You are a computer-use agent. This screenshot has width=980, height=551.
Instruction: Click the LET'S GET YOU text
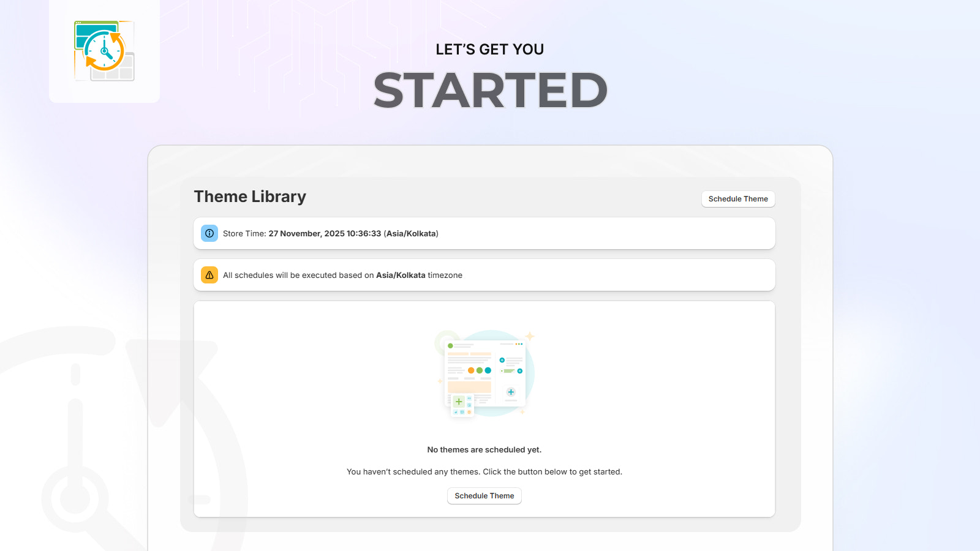click(x=490, y=50)
